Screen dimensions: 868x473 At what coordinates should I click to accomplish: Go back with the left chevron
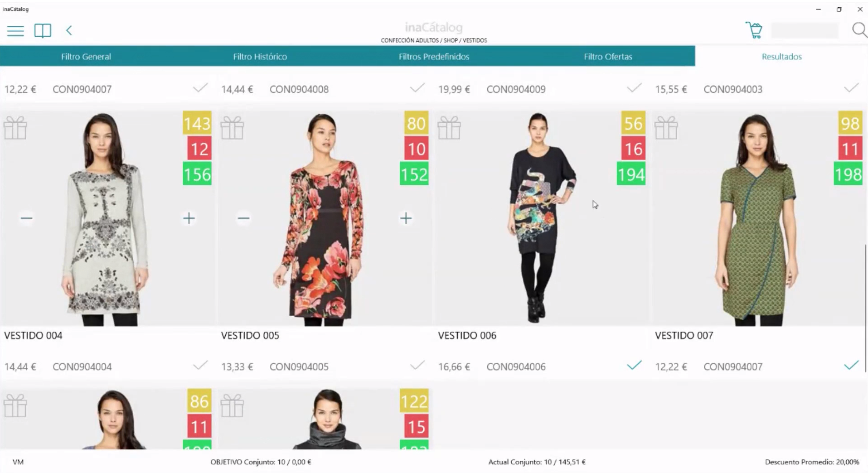point(69,30)
